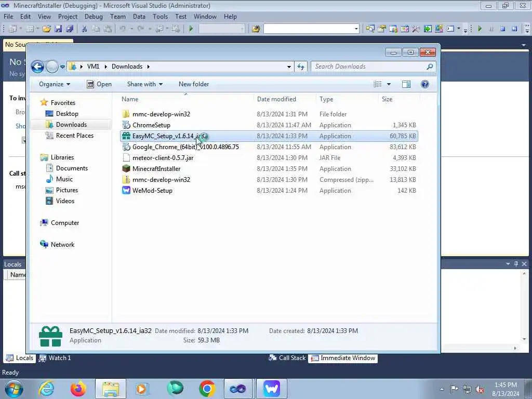Open Solution Explorer icon in Visual Studio toolbar

pos(370,29)
